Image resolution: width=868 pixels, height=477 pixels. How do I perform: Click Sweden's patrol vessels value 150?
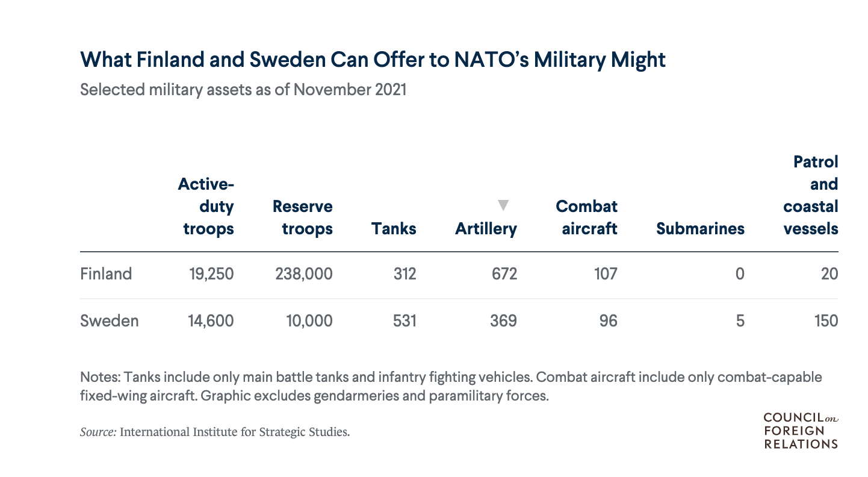click(825, 320)
